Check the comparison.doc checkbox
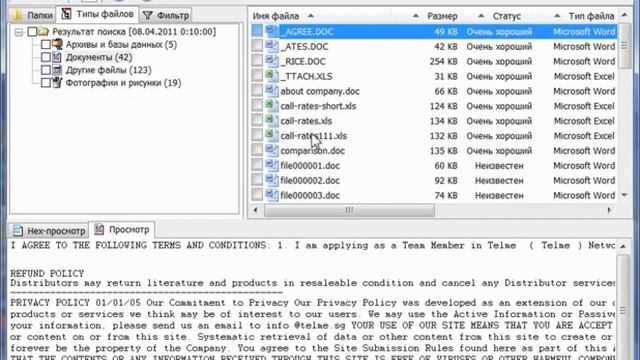This screenshot has width=640, height=360. 257,150
